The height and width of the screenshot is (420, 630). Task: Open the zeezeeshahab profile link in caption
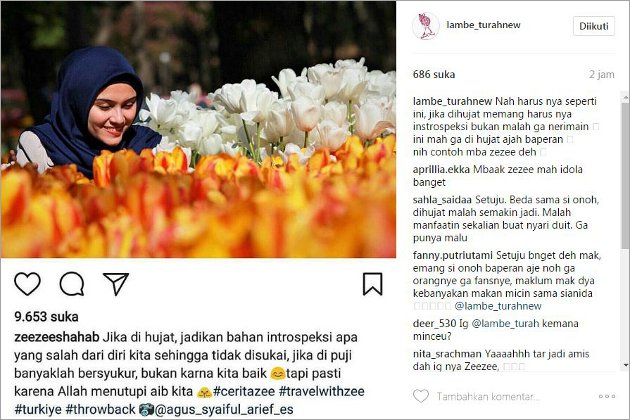[57, 337]
